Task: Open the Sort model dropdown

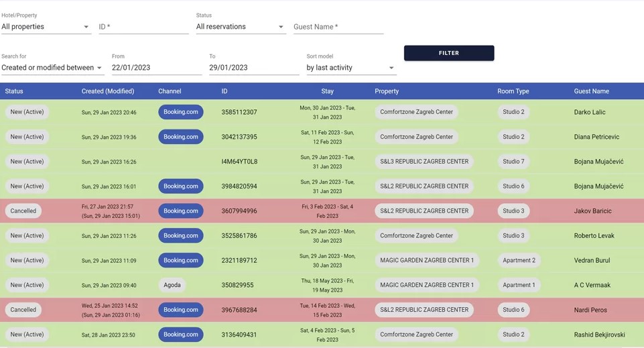Action: click(x=350, y=68)
